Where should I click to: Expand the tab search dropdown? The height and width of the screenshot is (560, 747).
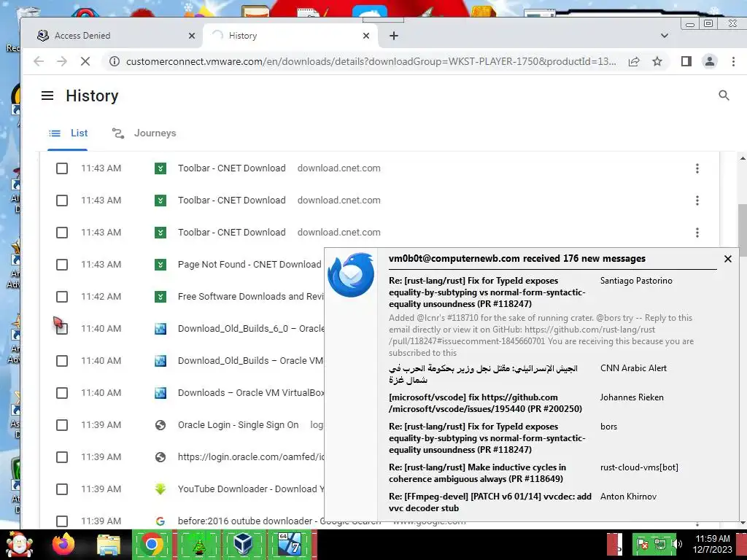665,36
